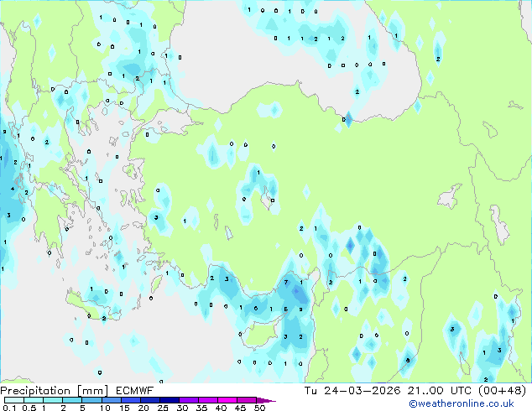Click the 'Precipitation [mm]' title text
This screenshot has width=532, height=411.
pos(54,391)
